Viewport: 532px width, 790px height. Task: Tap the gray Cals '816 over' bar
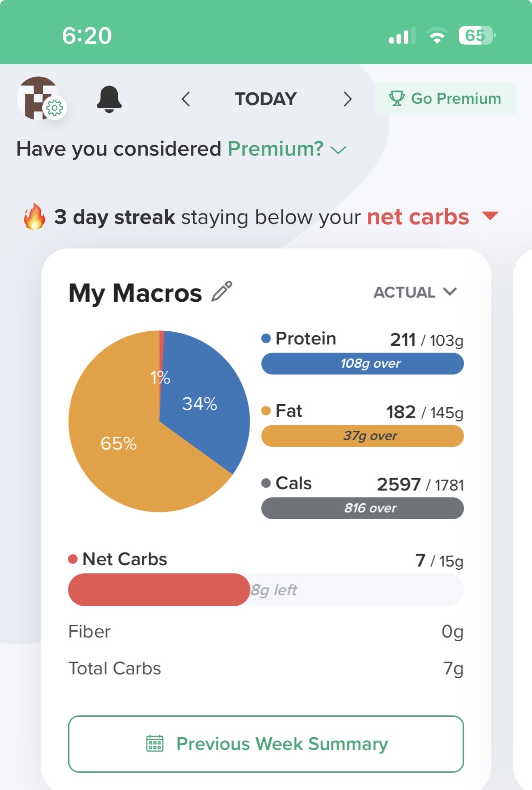tap(362, 508)
